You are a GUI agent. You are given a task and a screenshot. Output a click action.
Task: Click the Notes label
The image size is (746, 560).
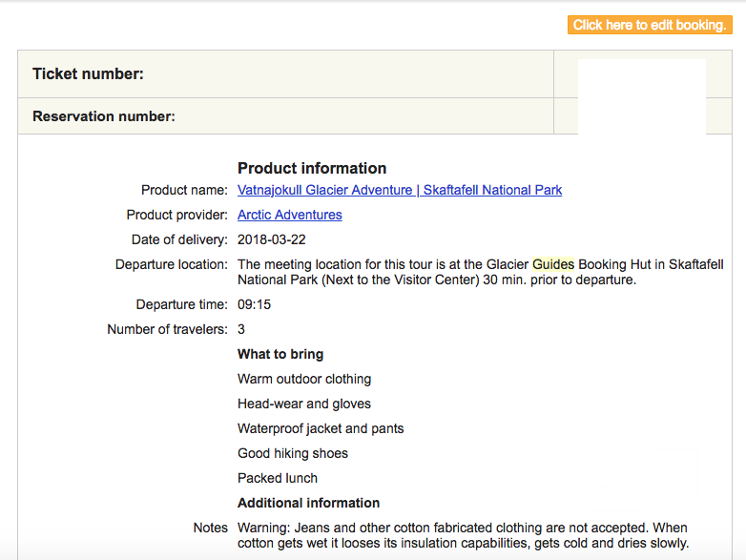point(210,528)
